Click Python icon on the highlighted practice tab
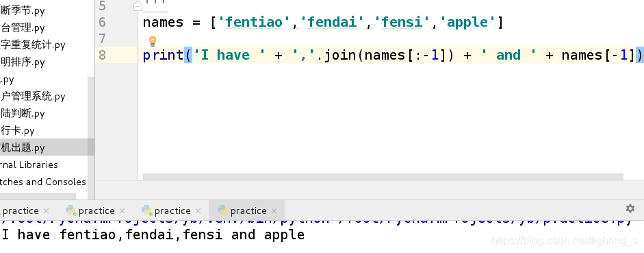 [222, 210]
